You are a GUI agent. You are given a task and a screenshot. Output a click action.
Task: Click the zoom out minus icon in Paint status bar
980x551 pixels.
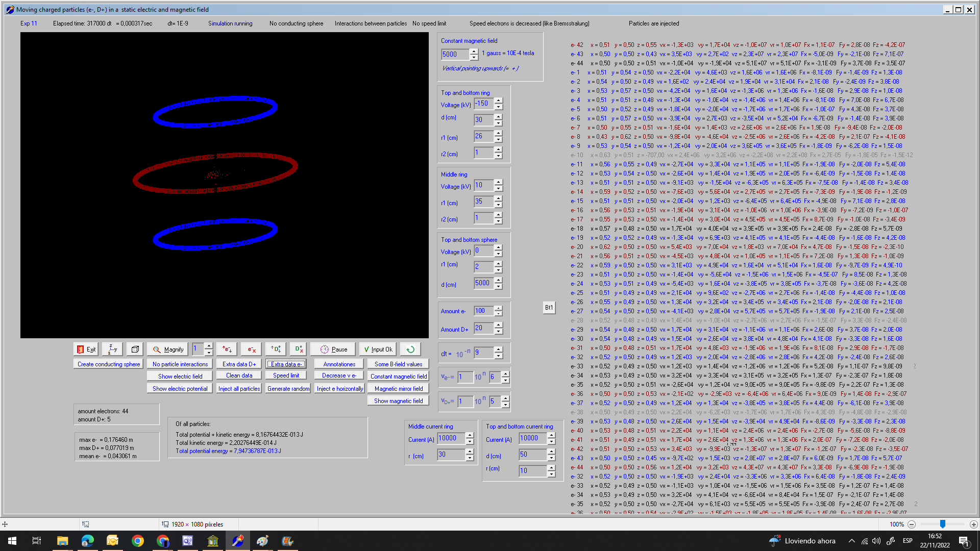coord(912,524)
